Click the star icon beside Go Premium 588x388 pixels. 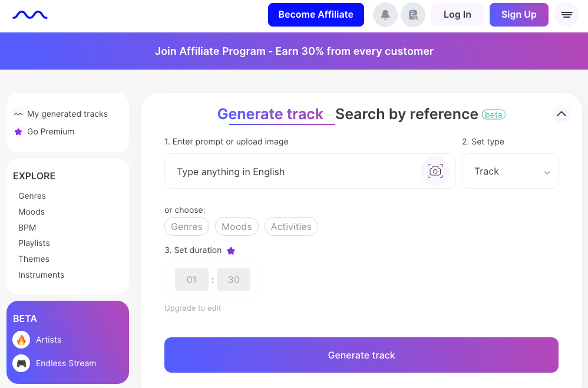[x=18, y=131]
